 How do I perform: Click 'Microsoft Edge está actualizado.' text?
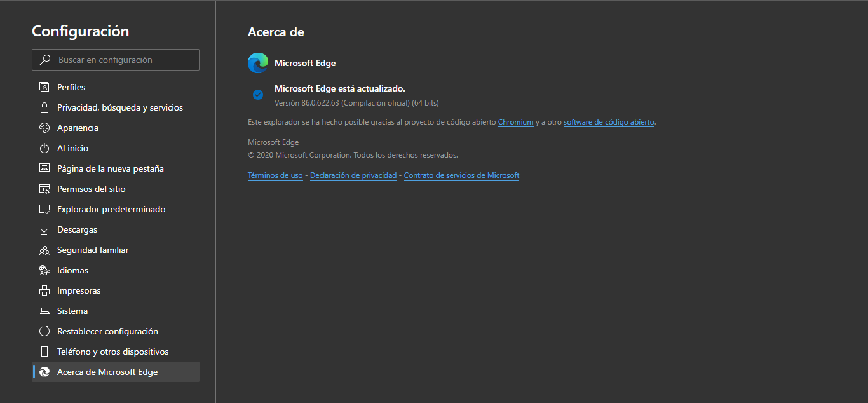339,88
